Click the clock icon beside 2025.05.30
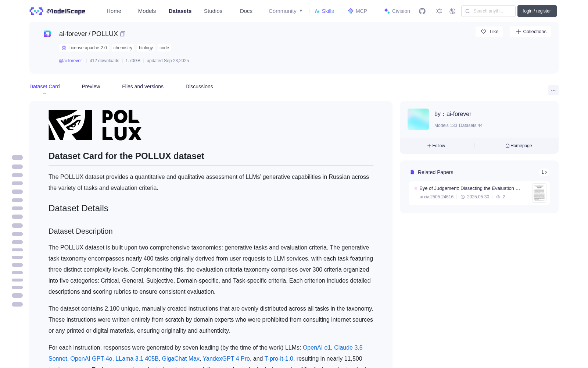This screenshot has height=368, width=588. click(463, 197)
